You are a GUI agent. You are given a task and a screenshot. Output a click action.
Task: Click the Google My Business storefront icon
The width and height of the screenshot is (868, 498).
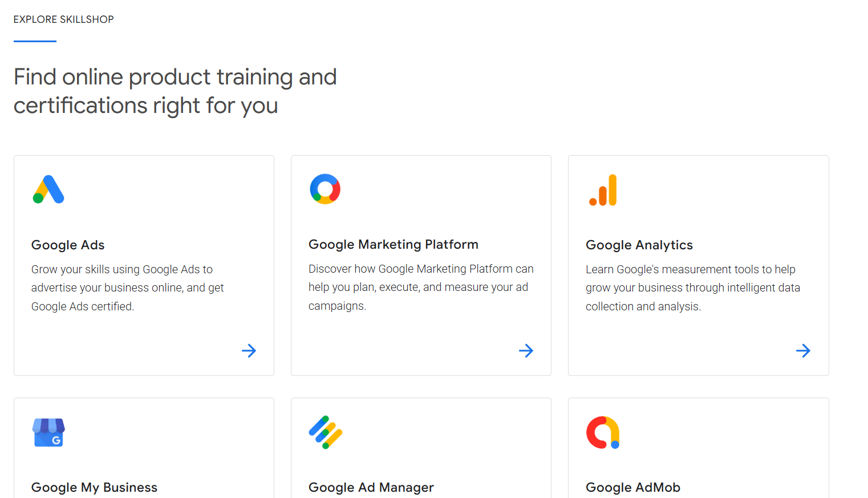(x=48, y=432)
